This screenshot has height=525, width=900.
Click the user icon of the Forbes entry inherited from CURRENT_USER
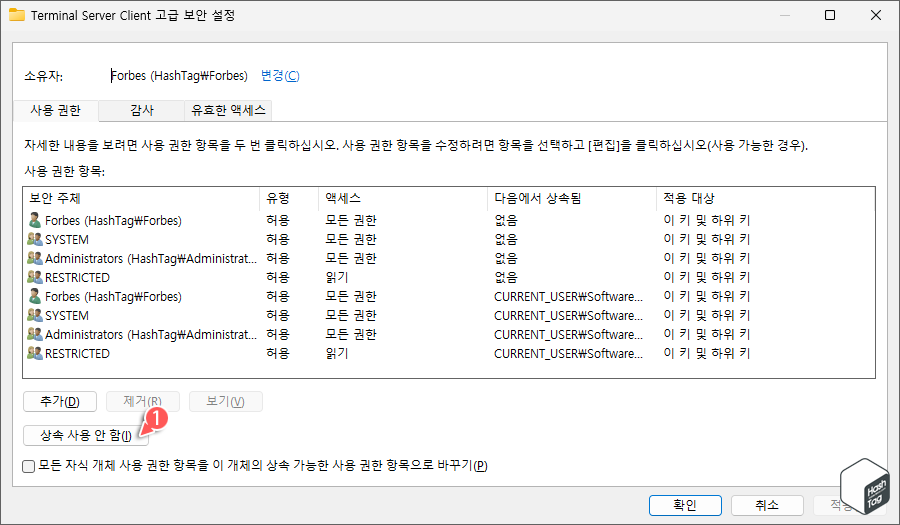point(35,296)
